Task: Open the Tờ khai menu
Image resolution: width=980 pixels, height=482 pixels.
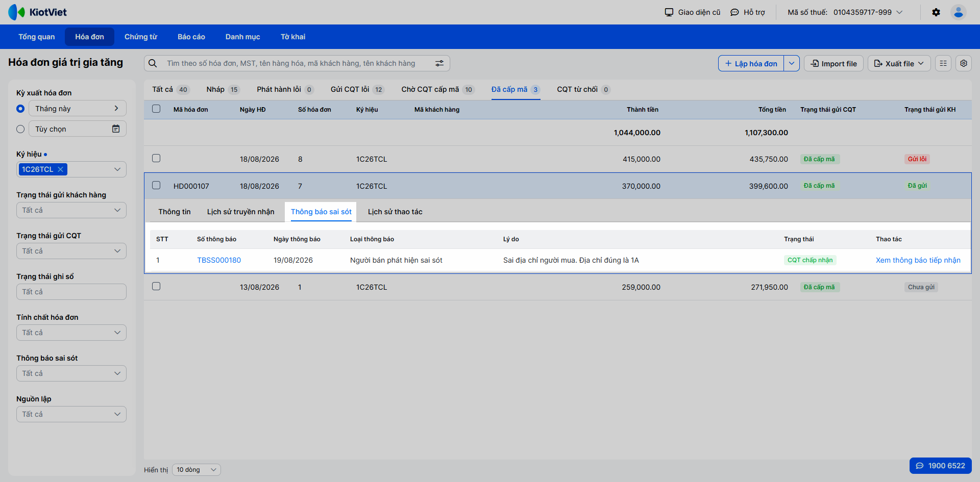Action: click(x=293, y=37)
